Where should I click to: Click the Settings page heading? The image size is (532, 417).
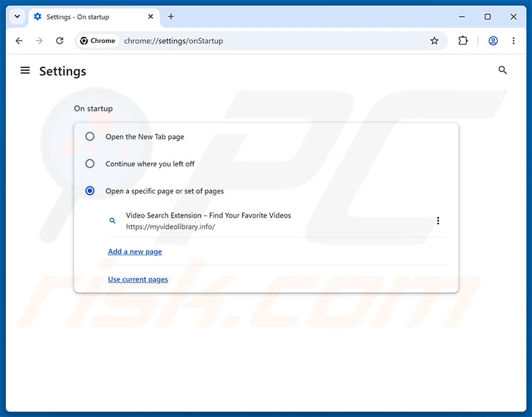[63, 71]
